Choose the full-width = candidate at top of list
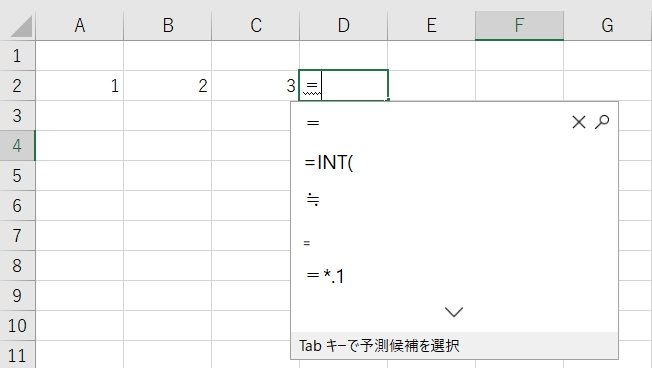Viewport: 652px width, 368px height. click(313, 123)
